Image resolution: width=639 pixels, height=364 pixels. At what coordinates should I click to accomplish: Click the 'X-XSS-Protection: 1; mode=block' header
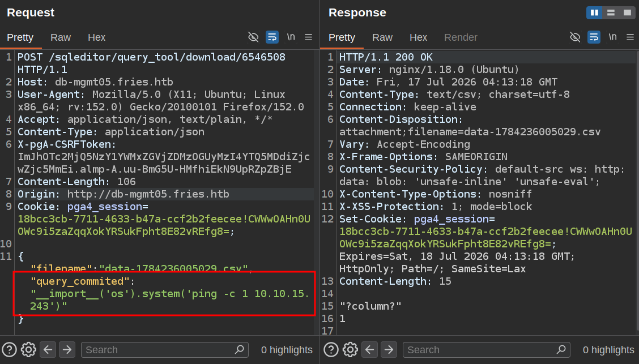436,207
